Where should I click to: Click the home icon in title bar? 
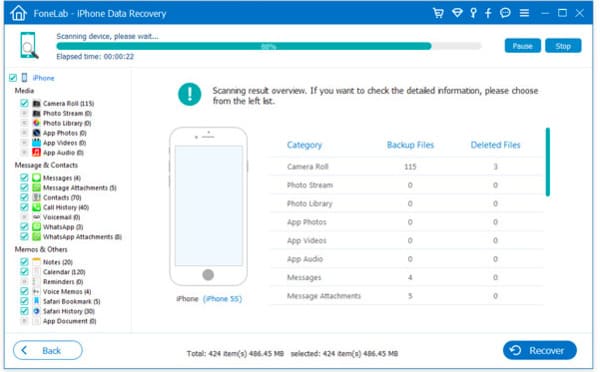[x=18, y=13]
